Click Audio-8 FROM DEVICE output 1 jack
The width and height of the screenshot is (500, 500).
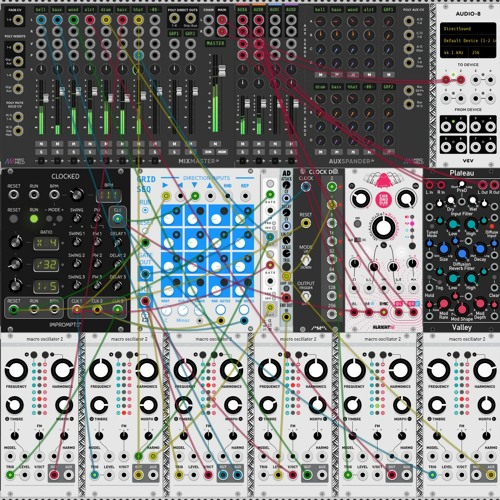(x=446, y=127)
